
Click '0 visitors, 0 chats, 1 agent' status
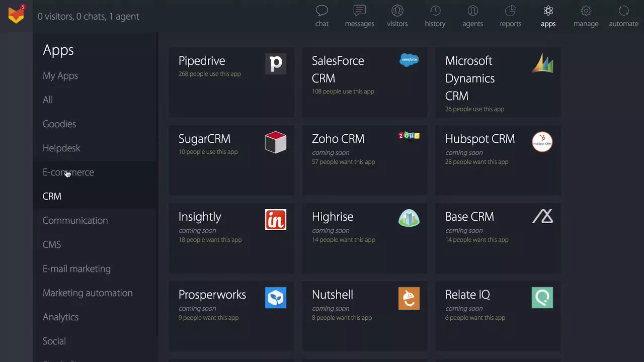[89, 16]
